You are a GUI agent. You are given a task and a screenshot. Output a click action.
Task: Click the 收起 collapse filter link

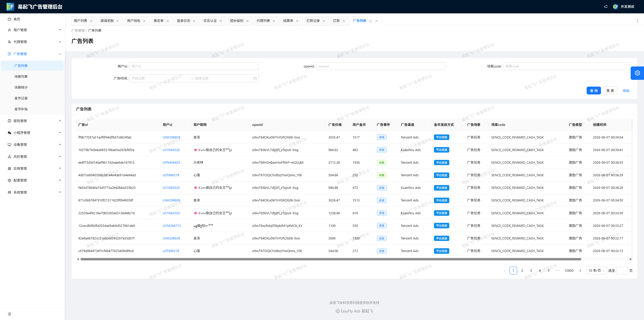click(x=626, y=91)
